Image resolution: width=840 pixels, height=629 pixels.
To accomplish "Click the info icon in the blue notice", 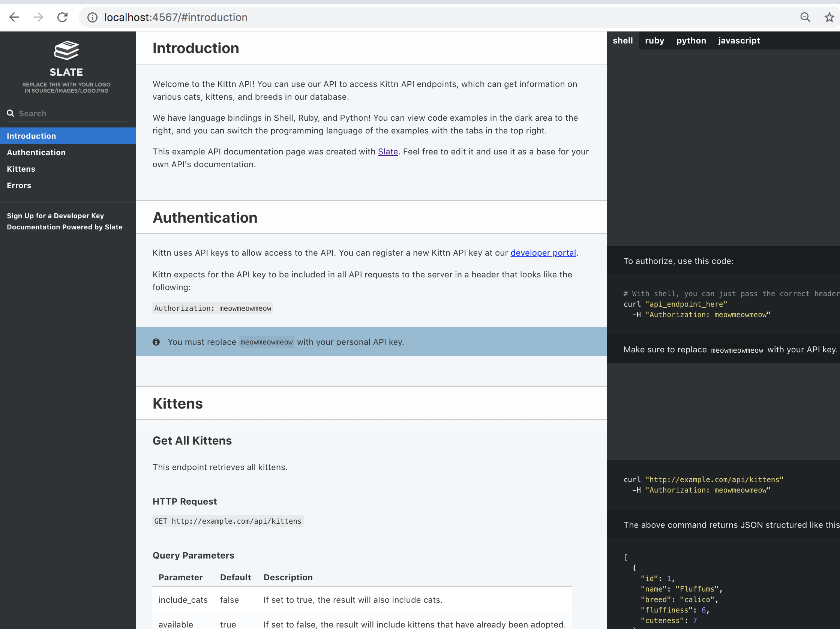I will pyautogui.click(x=156, y=342).
